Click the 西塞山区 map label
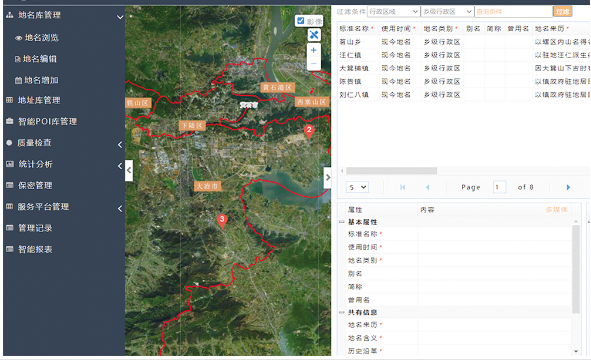 [x=312, y=102]
